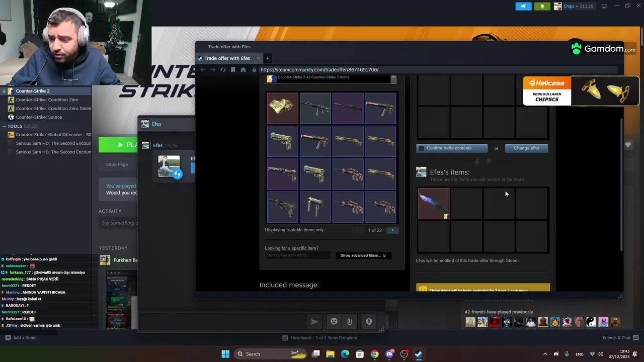
Task: Click the bookmark icon beside the home icon
Action: [233, 70]
